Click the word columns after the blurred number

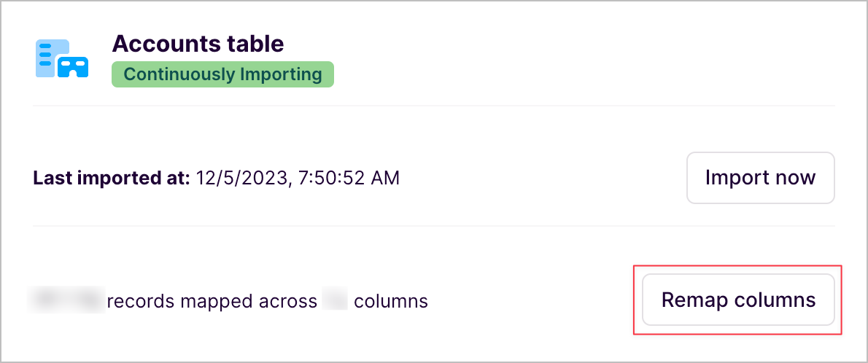[391, 300]
